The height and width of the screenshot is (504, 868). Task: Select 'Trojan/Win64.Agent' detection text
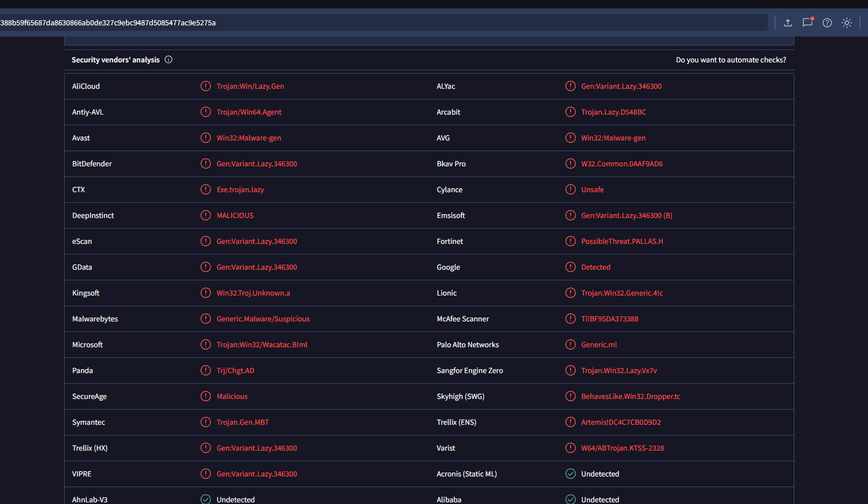[x=249, y=112]
